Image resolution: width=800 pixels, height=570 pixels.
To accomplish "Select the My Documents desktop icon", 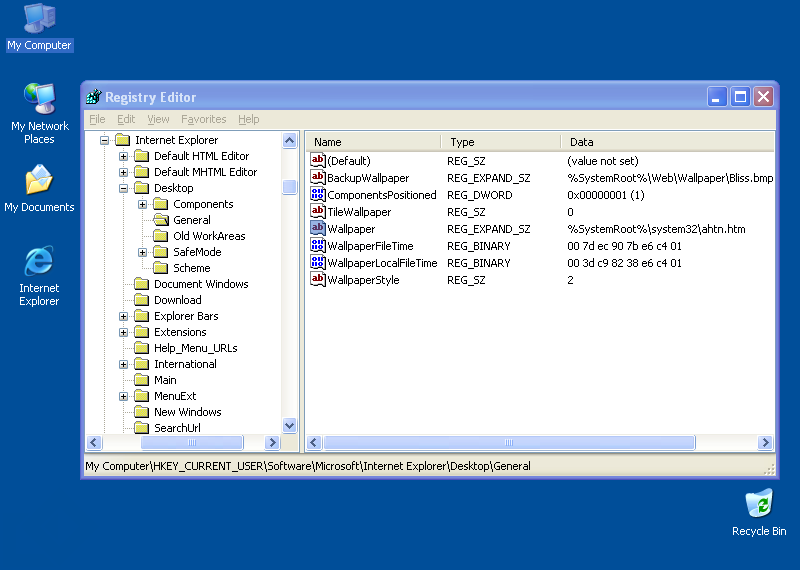I will point(39,188).
